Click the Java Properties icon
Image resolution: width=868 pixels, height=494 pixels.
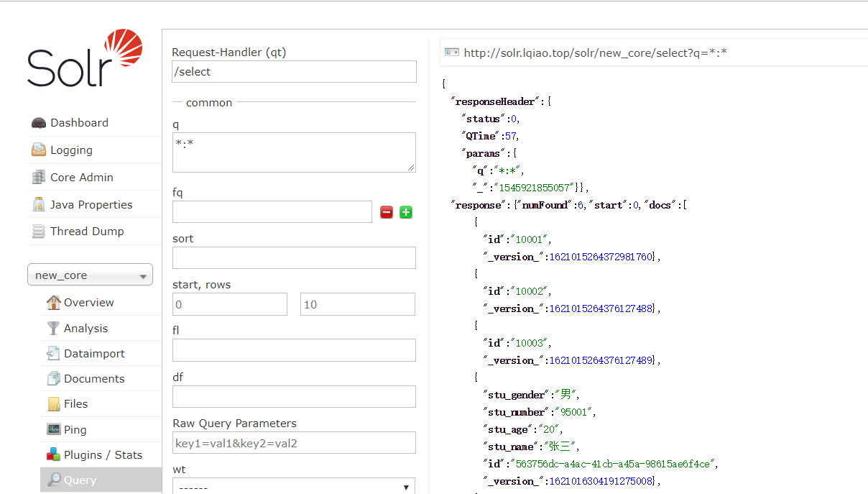[39, 204]
